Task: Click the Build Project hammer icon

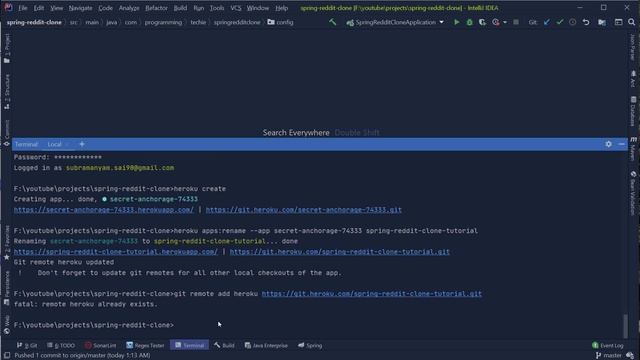Action: point(333,22)
